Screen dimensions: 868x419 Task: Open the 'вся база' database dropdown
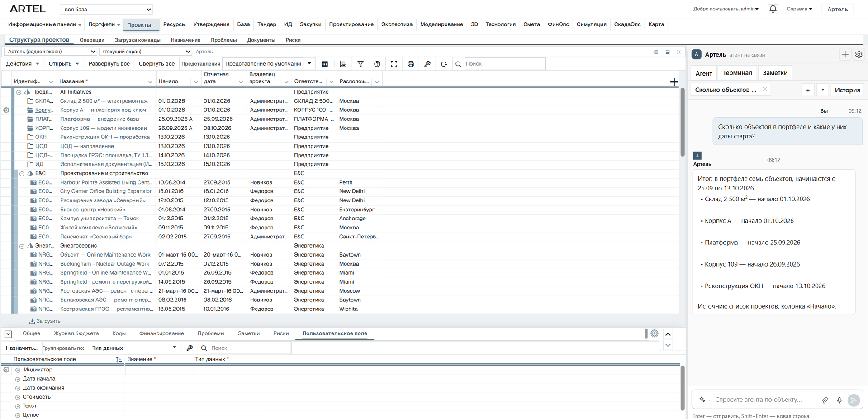(x=106, y=9)
